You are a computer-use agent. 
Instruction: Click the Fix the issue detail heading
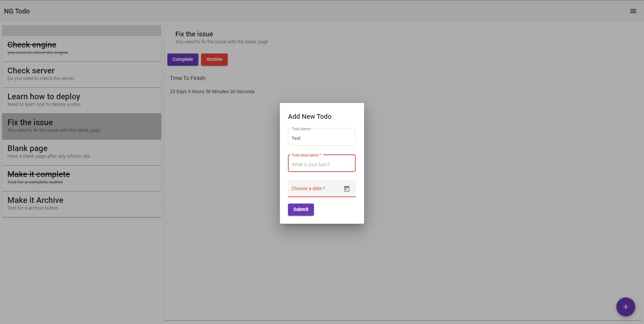pyautogui.click(x=194, y=34)
